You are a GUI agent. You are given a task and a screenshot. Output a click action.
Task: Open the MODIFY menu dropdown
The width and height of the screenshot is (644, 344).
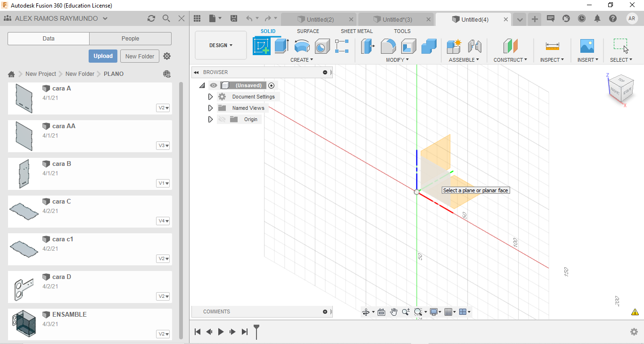point(397,60)
